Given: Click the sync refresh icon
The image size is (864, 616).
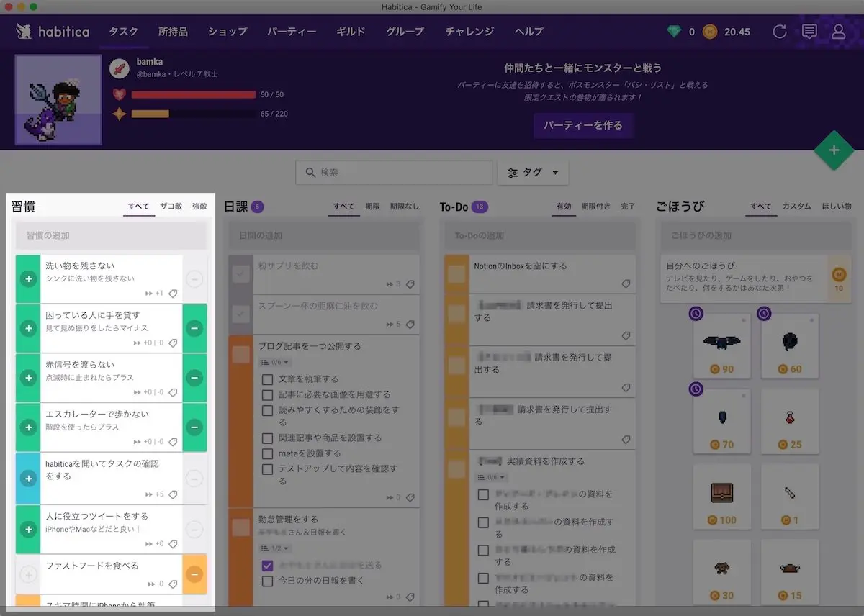Looking at the screenshot, I should tap(779, 32).
